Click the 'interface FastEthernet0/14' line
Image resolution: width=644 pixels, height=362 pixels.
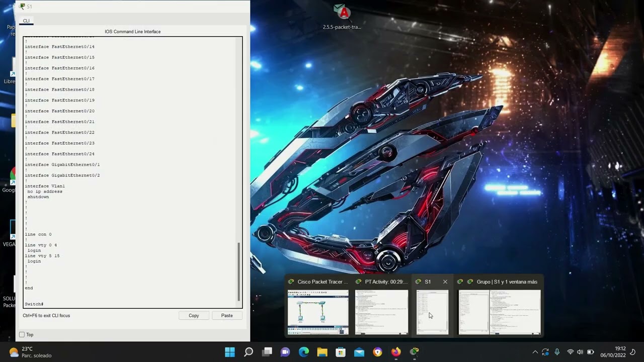coord(60,47)
